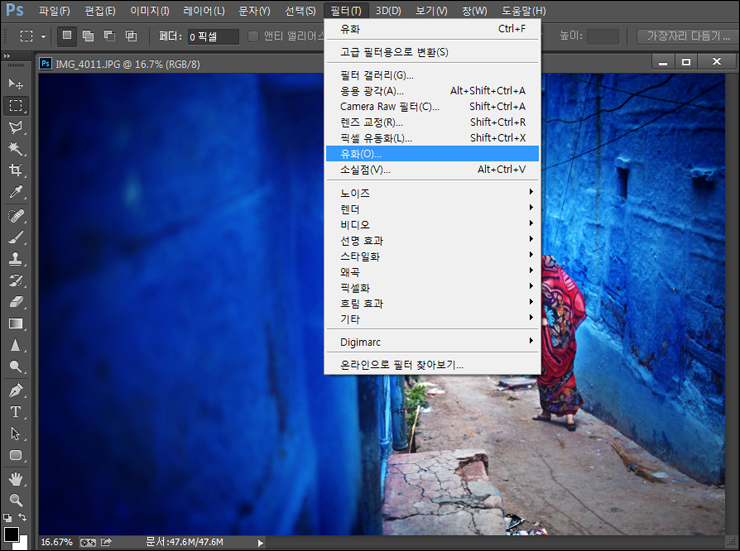740x551 pixels.
Task: Expand the 스타일화 submenu
Action: (x=432, y=256)
